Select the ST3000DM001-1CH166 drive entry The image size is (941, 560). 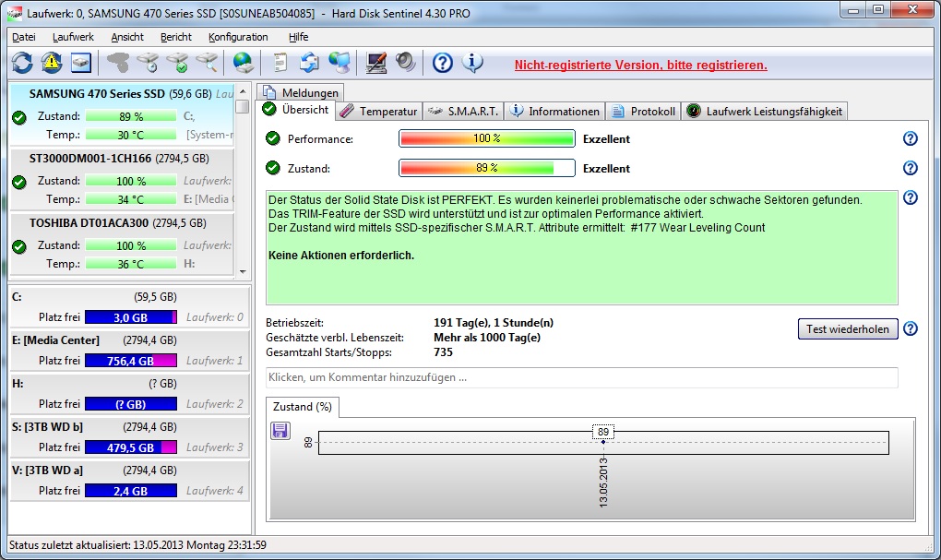[122, 179]
